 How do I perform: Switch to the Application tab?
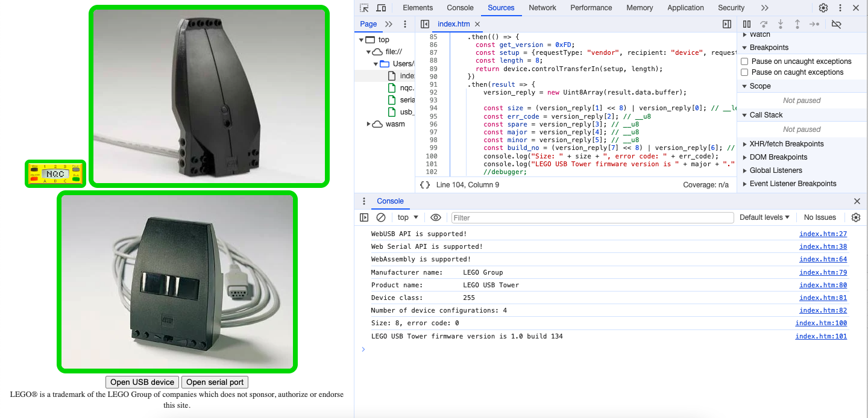pos(685,8)
